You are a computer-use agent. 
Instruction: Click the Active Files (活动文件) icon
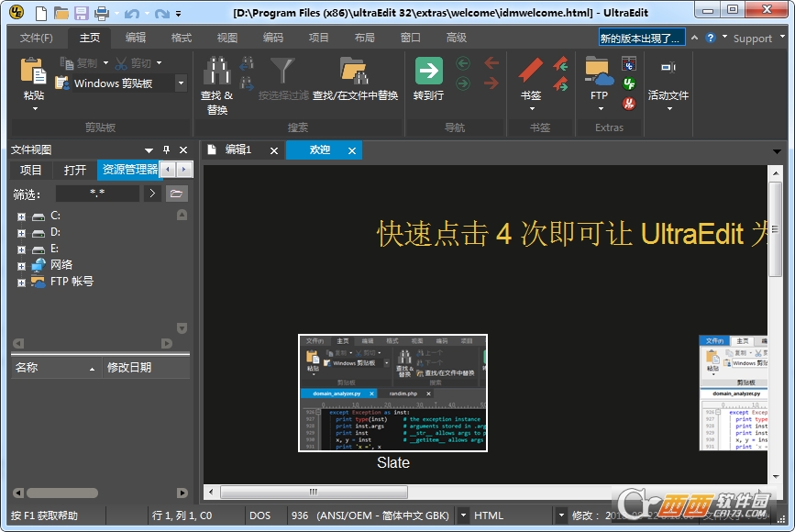coord(668,68)
